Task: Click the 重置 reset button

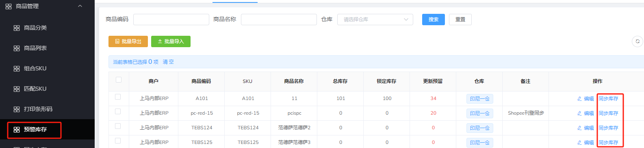Action: point(460,20)
